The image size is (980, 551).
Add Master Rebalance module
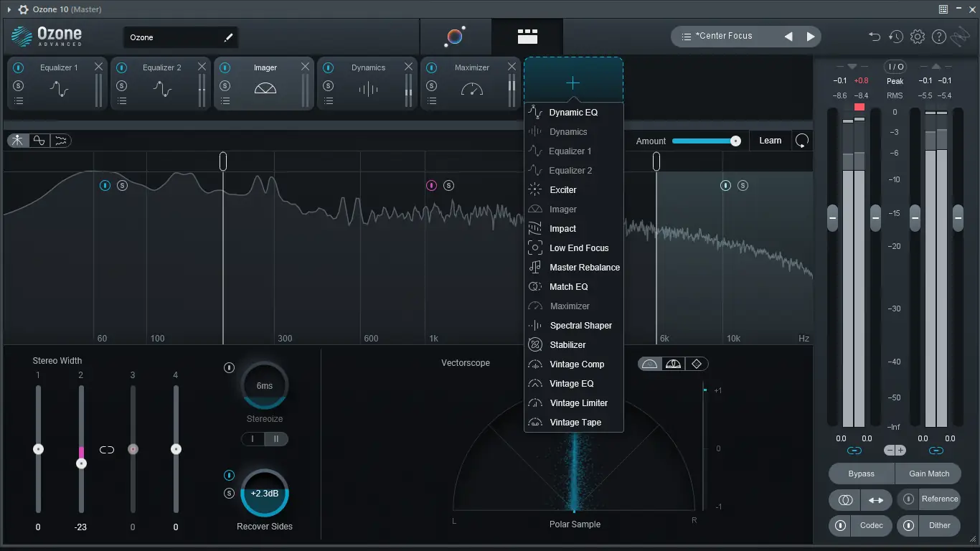tap(574, 268)
